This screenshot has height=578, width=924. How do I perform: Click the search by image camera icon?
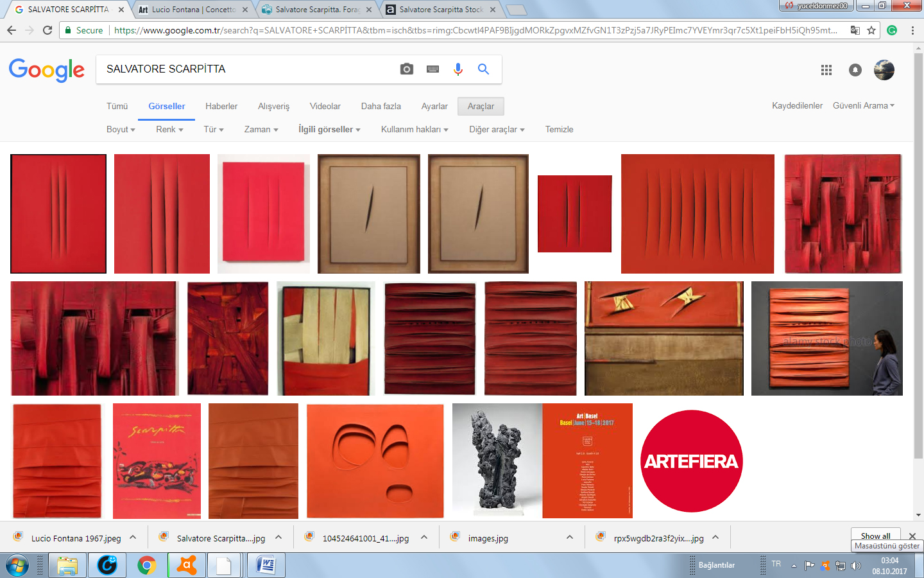pos(406,69)
